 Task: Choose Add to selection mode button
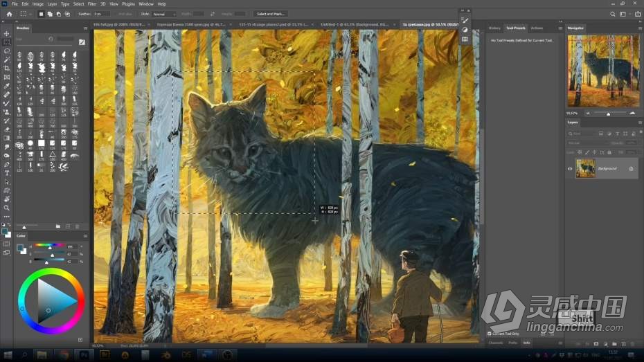[50, 14]
